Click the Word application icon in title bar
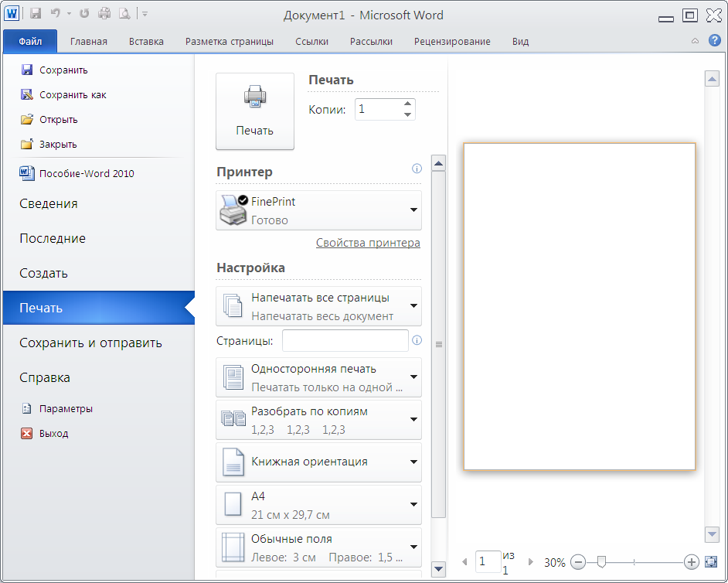 (12, 13)
